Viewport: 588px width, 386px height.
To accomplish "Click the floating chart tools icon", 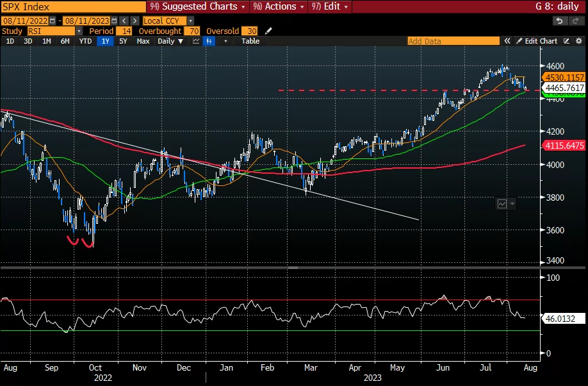I will [x=502, y=204].
